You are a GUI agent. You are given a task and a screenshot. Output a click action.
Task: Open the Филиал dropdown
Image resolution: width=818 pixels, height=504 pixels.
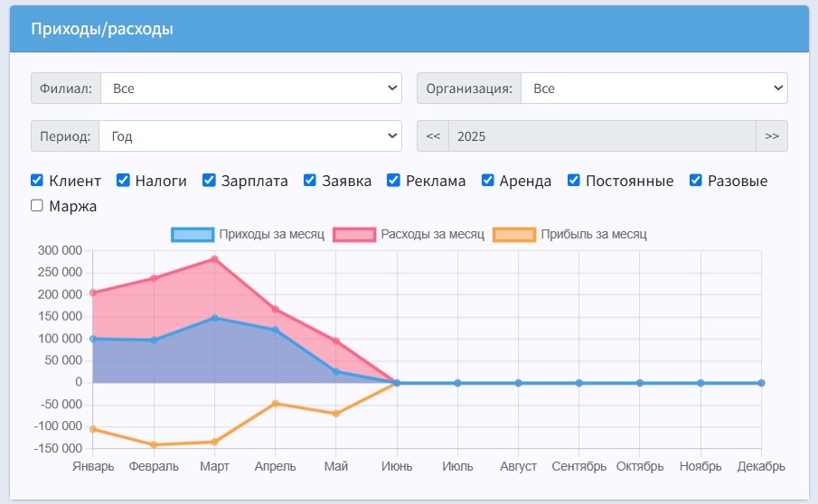tap(251, 89)
